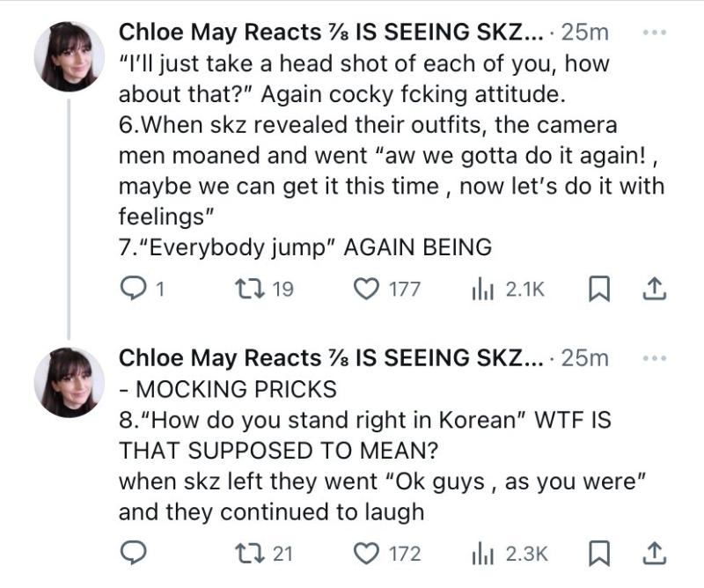Open first tweet's profile picture

click(69, 56)
